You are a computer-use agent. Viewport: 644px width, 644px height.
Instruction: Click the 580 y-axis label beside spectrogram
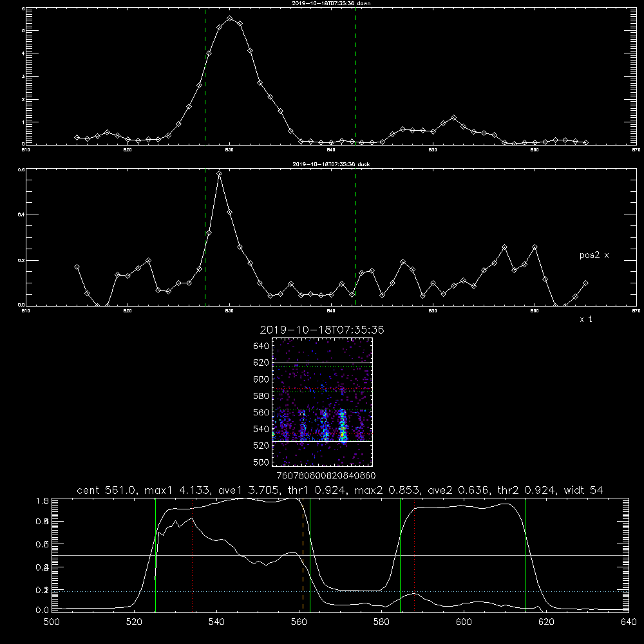click(x=261, y=396)
